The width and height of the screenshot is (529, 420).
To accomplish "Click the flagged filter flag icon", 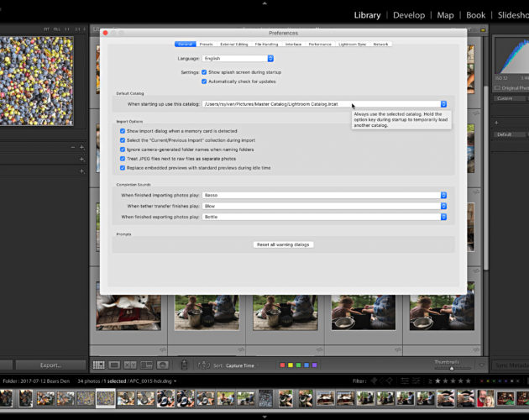I will [374, 381].
